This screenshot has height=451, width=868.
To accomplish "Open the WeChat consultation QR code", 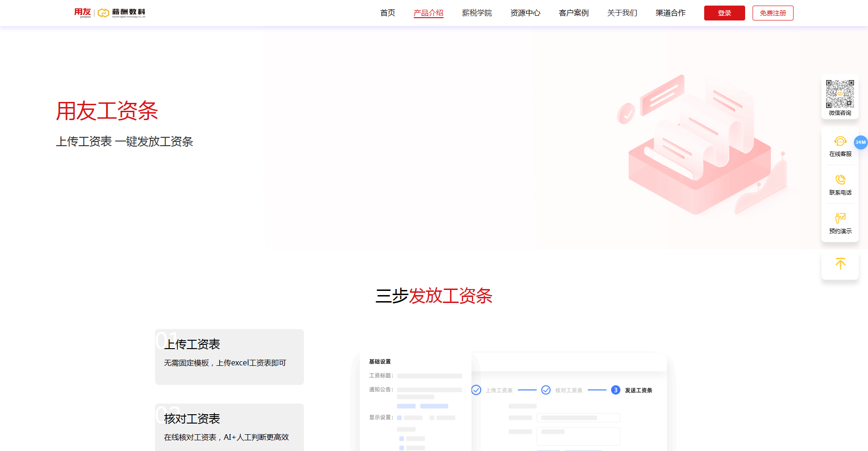I will tap(840, 94).
